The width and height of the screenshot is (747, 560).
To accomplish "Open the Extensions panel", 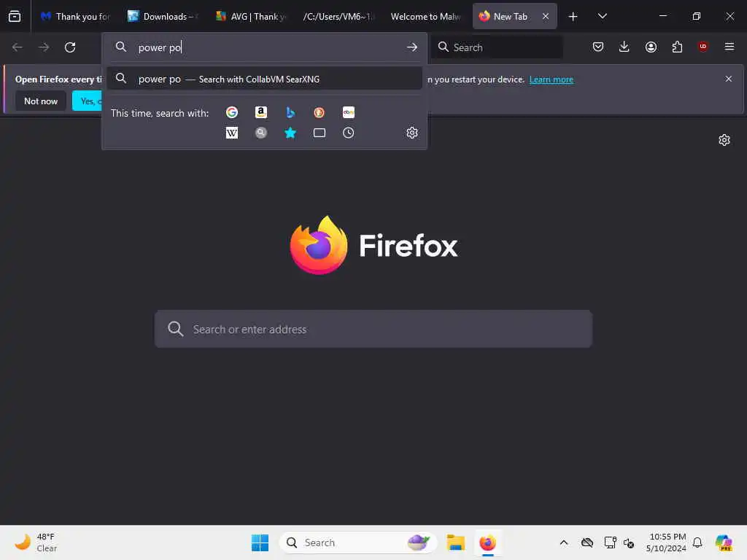I will (x=677, y=47).
